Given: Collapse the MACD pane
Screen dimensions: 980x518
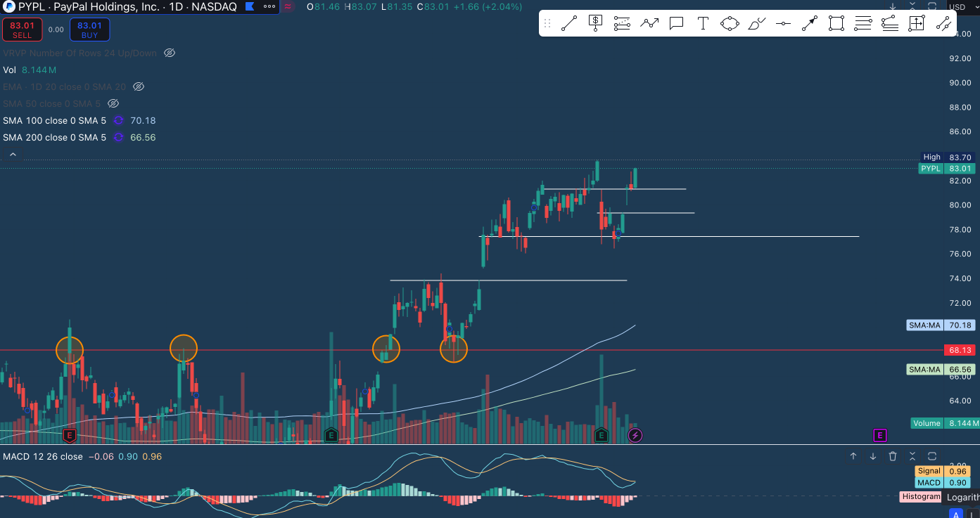Looking at the screenshot, I should tap(912, 456).
